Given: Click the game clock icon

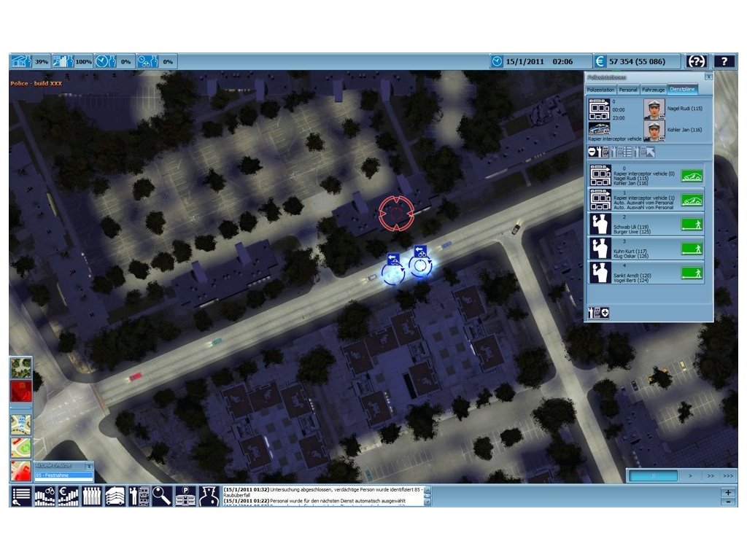Looking at the screenshot, I should point(497,61).
